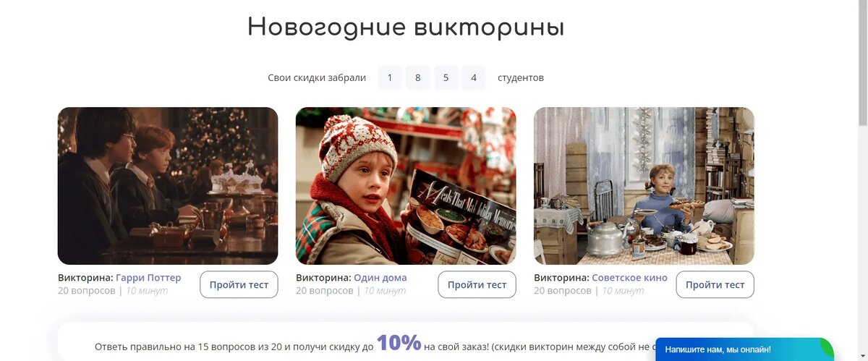
Task: Click Пройти тест for Советское кино
Action: [715, 284]
